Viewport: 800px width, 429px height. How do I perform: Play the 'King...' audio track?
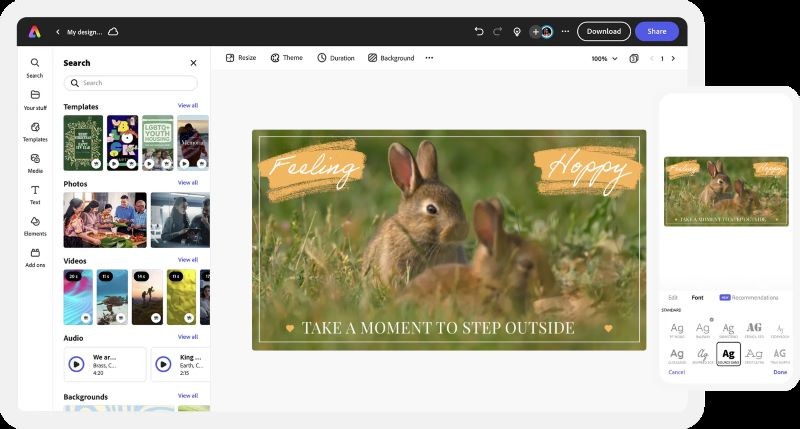pos(163,364)
